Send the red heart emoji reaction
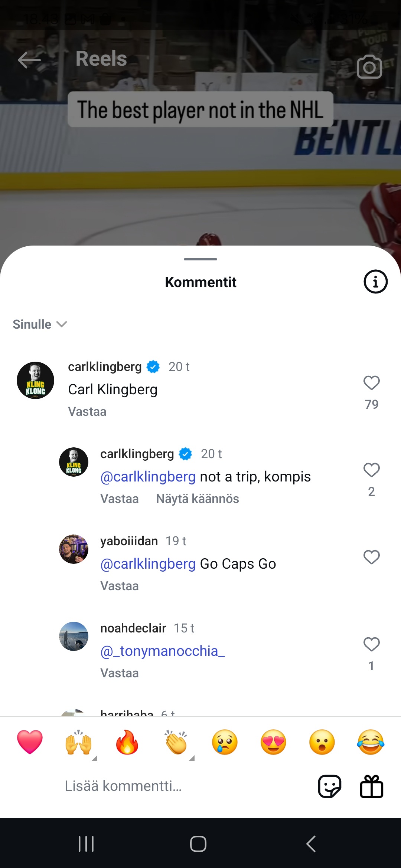 (30, 742)
